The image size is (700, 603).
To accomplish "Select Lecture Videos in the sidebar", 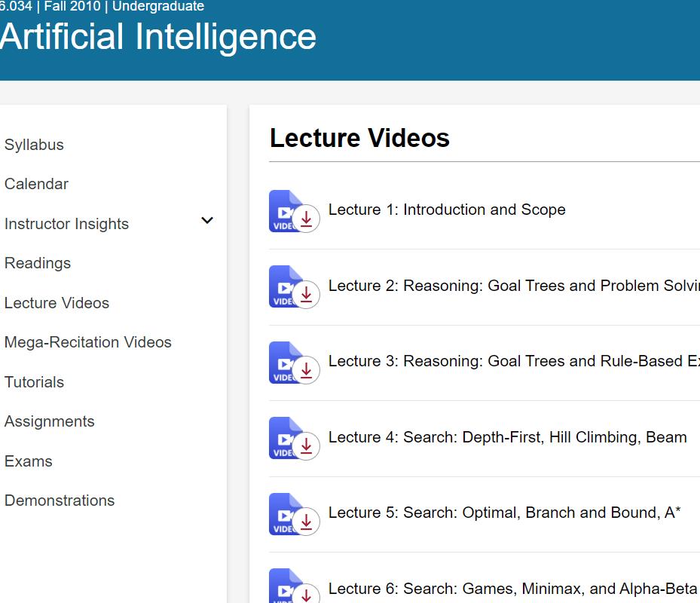I will point(57,303).
